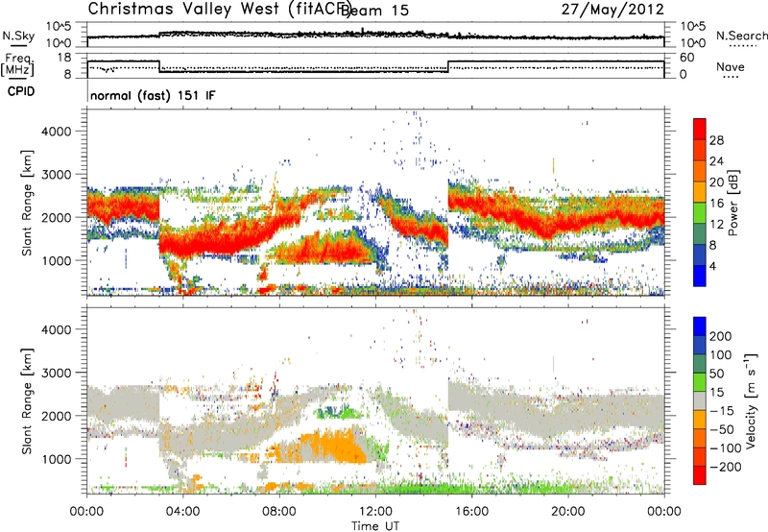This screenshot has width=768, height=532.
Task: Click the 'Power [dB]' color bar label
Action: (733, 203)
